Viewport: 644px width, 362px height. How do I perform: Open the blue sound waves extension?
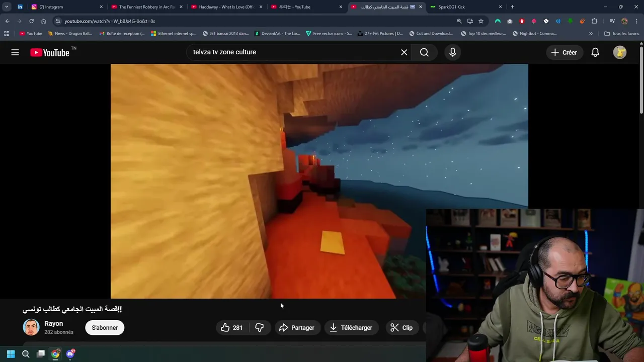point(558,21)
